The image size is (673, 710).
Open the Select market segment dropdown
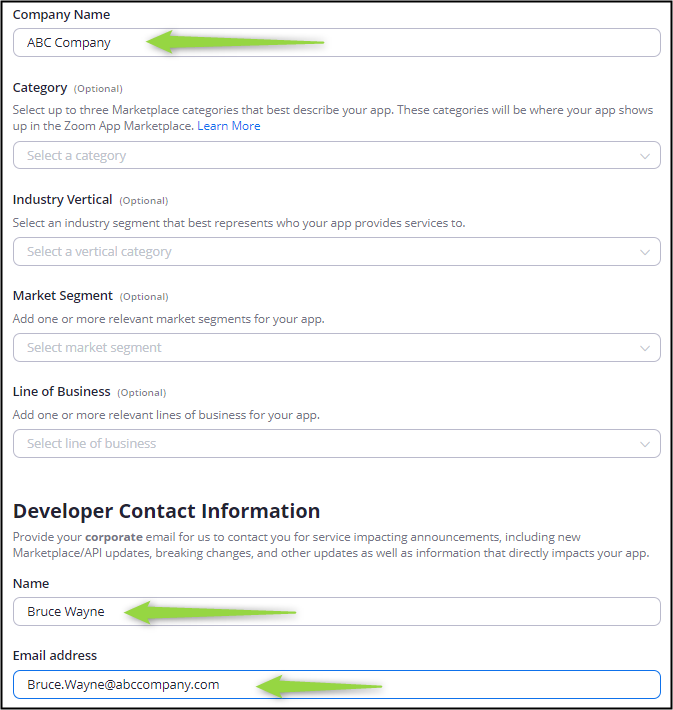click(336, 347)
